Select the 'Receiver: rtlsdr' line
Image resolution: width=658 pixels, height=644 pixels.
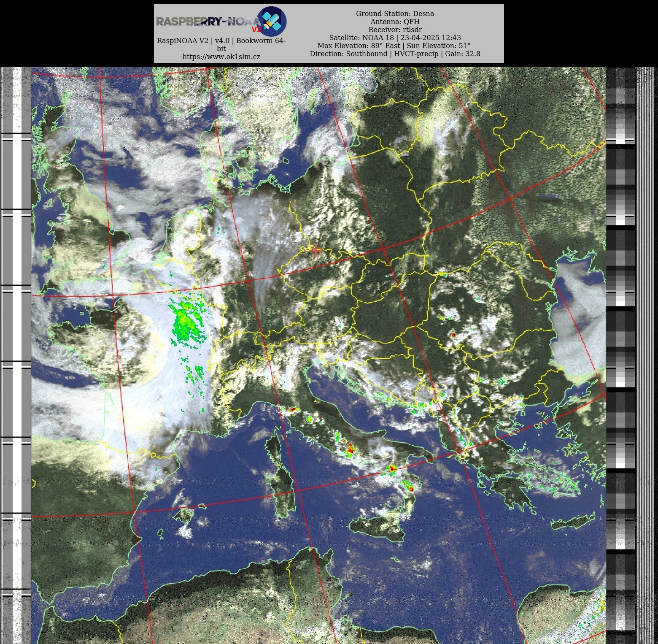point(395,30)
